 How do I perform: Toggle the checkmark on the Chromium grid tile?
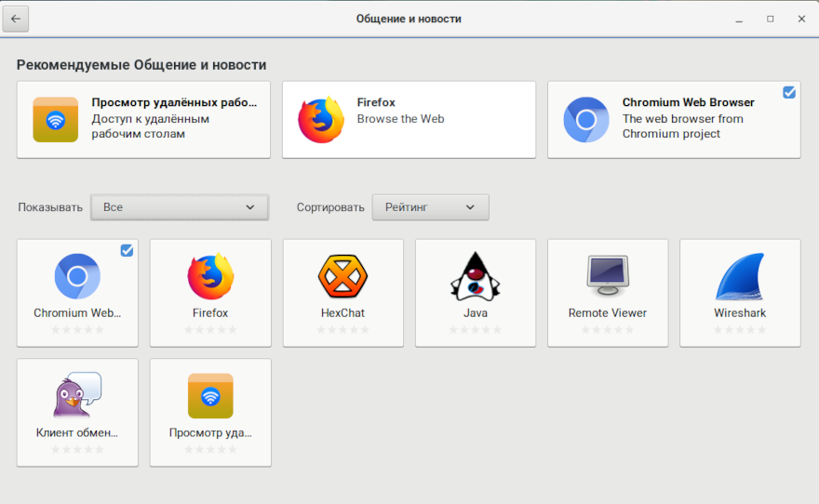(127, 250)
